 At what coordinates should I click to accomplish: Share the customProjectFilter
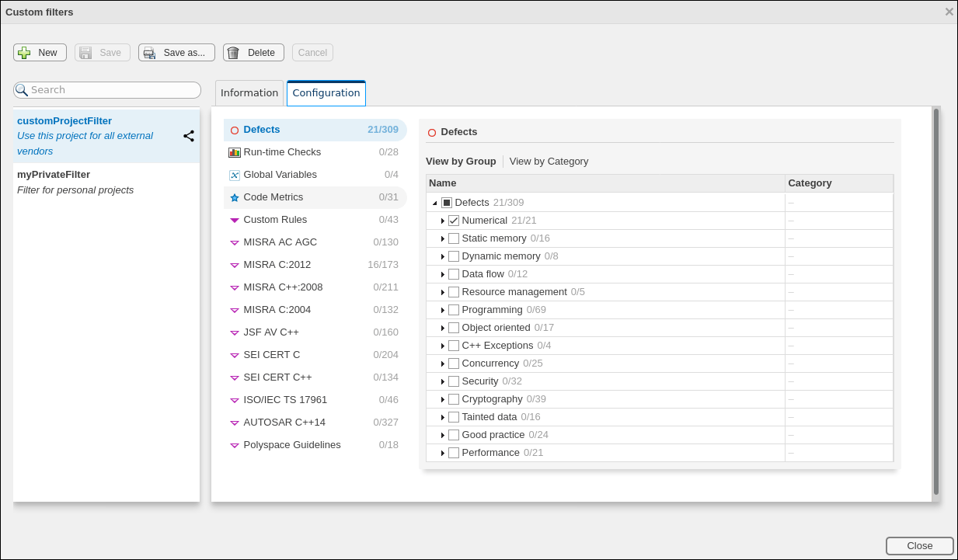pyautogui.click(x=188, y=136)
